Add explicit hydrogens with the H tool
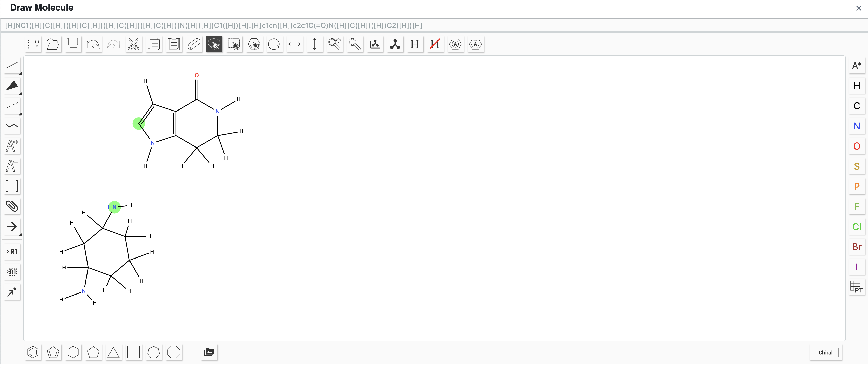Screen dimensions: 868x368 [415, 44]
